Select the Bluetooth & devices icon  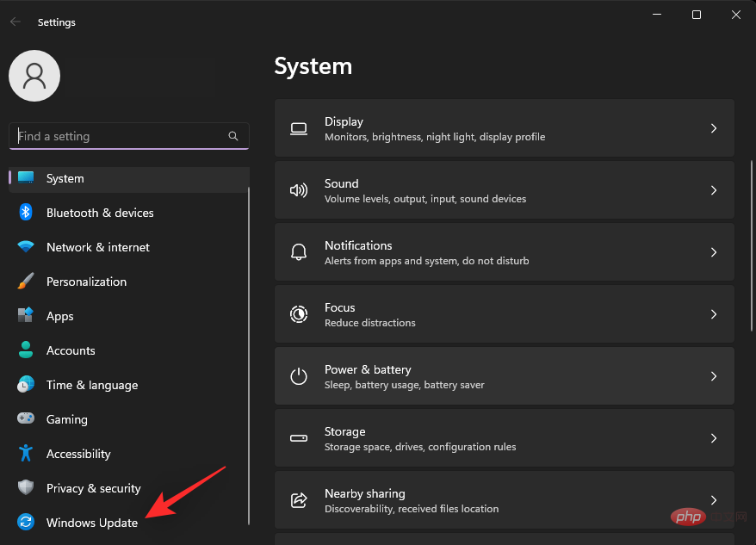pos(25,213)
